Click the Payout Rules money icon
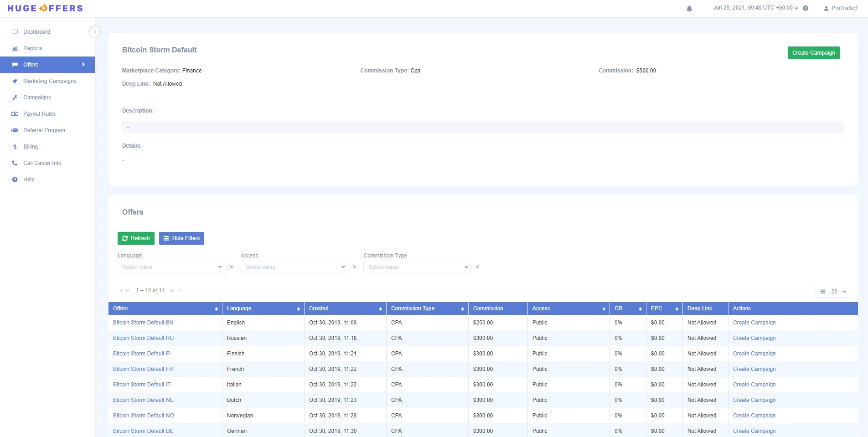 [15, 114]
